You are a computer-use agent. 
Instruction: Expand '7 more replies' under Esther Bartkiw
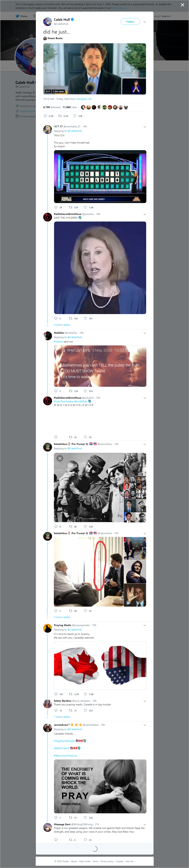point(62,717)
